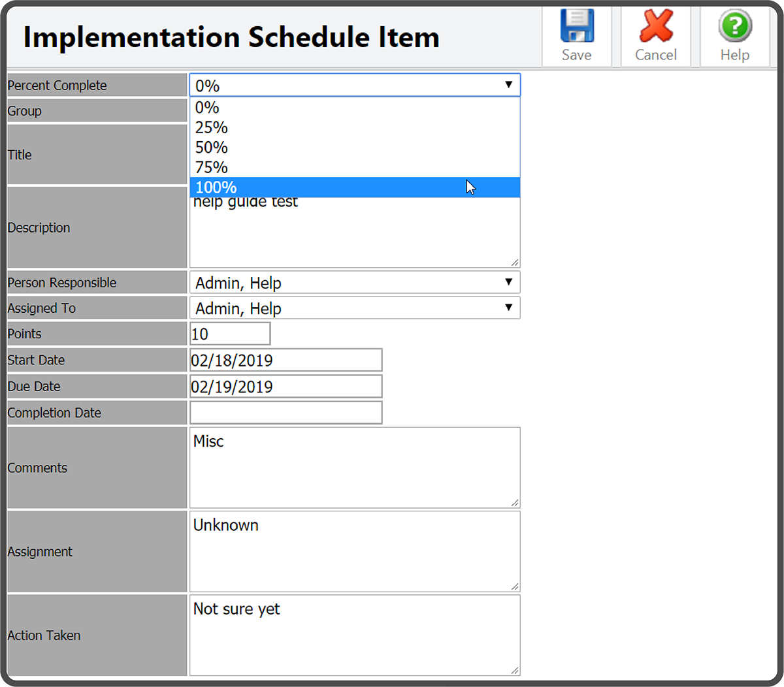
Task: Click the red X Cancel icon
Action: tap(655, 27)
